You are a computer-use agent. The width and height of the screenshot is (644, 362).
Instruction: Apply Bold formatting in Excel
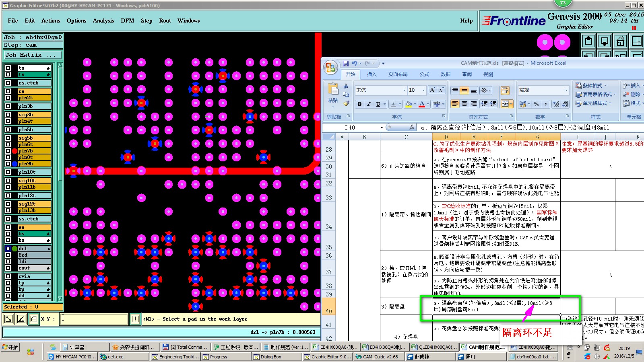[x=359, y=104]
